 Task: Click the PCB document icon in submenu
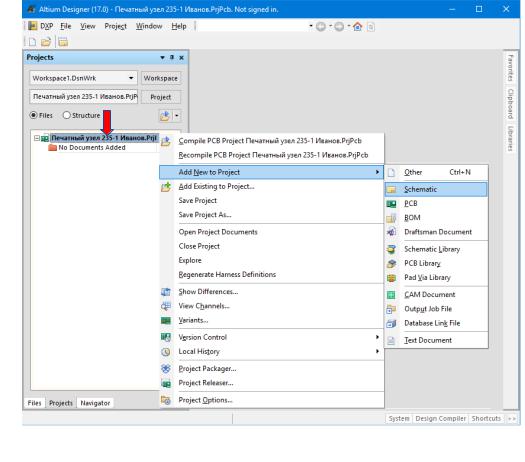tap(391, 204)
